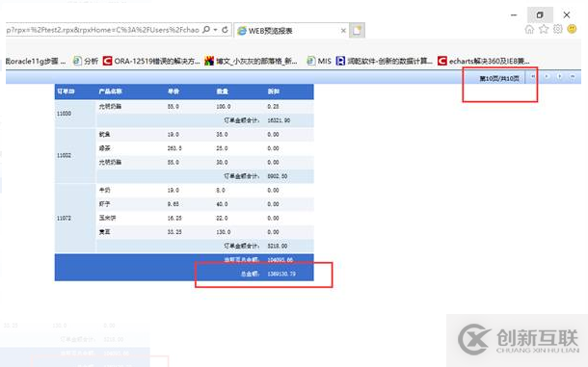The width and height of the screenshot is (588, 367).
Task: Select quantity 100.0 in order 11030
Action: tap(224, 107)
